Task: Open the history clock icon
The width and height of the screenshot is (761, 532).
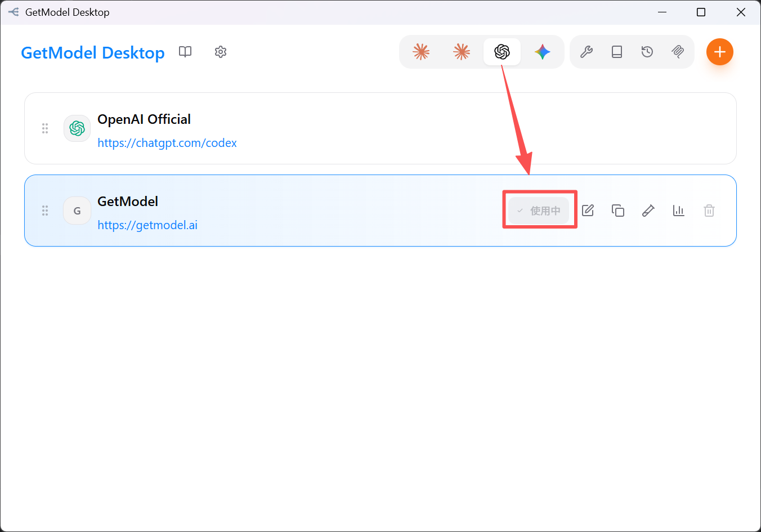Action: [x=647, y=52]
